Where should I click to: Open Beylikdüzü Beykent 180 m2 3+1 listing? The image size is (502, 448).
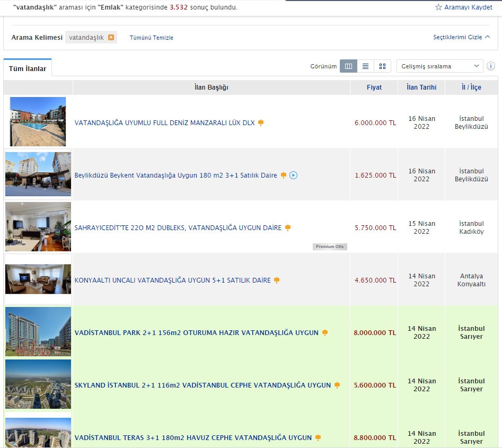click(176, 175)
